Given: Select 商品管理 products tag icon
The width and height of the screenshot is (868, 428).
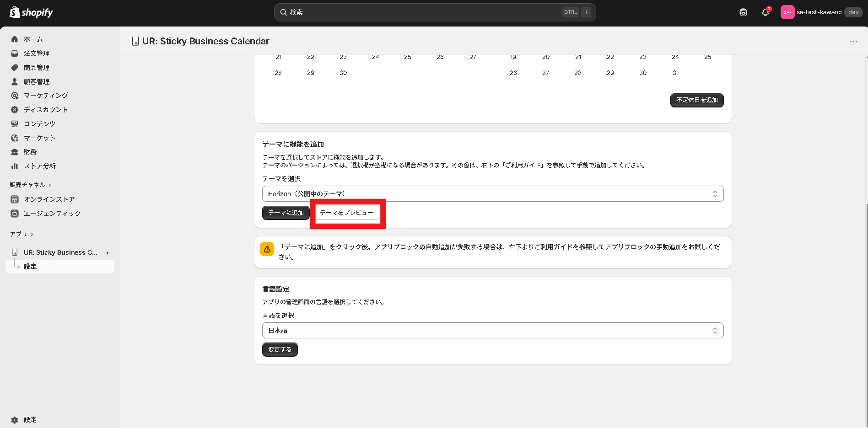Looking at the screenshot, I should [15, 68].
